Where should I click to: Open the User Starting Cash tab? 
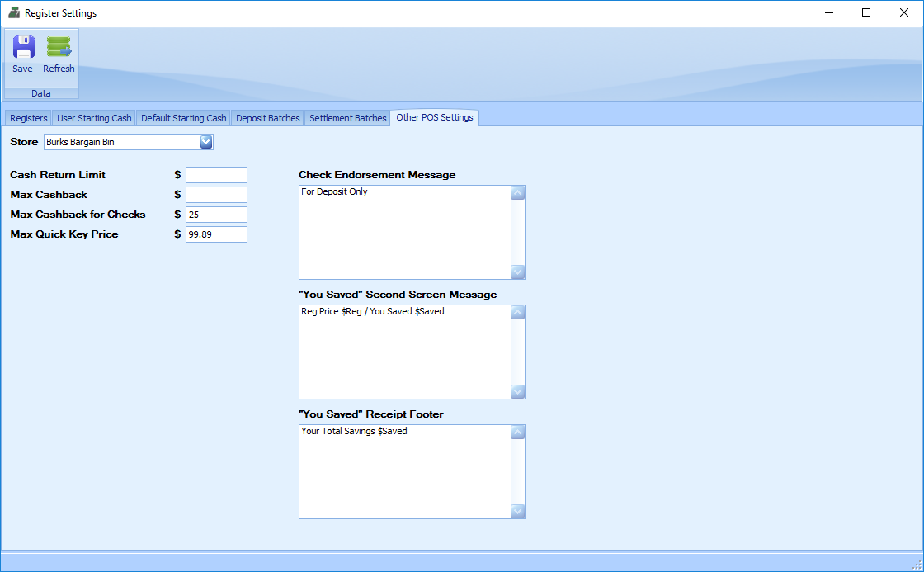click(94, 118)
